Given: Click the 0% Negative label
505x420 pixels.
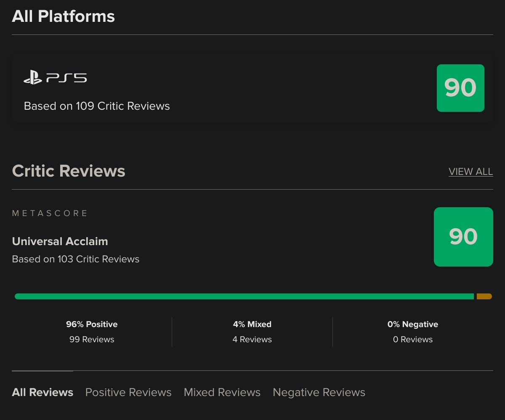Looking at the screenshot, I should [413, 324].
